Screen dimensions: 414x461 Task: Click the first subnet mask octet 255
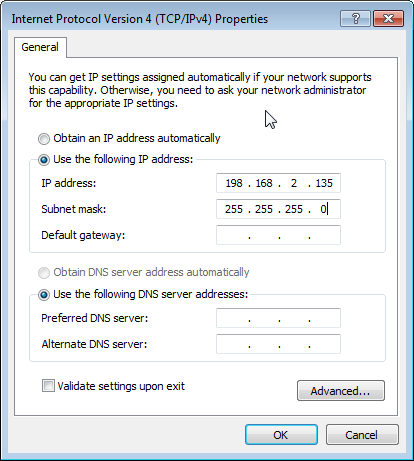click(234, 209)
